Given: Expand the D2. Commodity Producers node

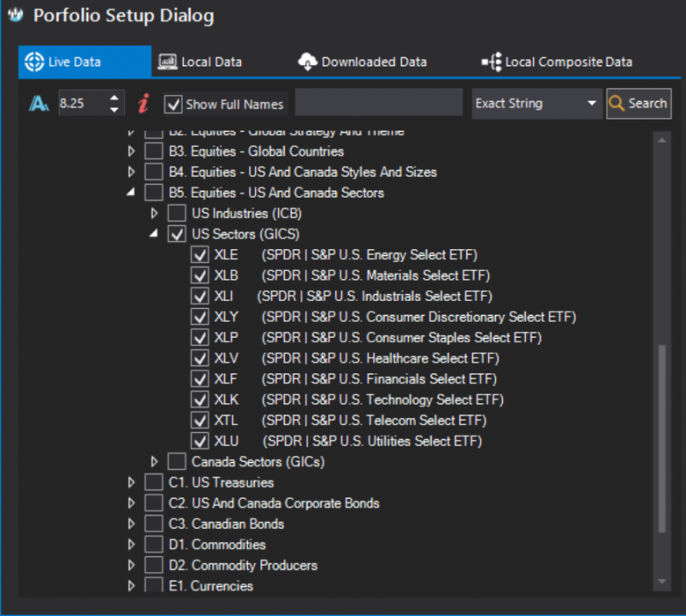Looking at the screenshot, I should tap(131, 566).
